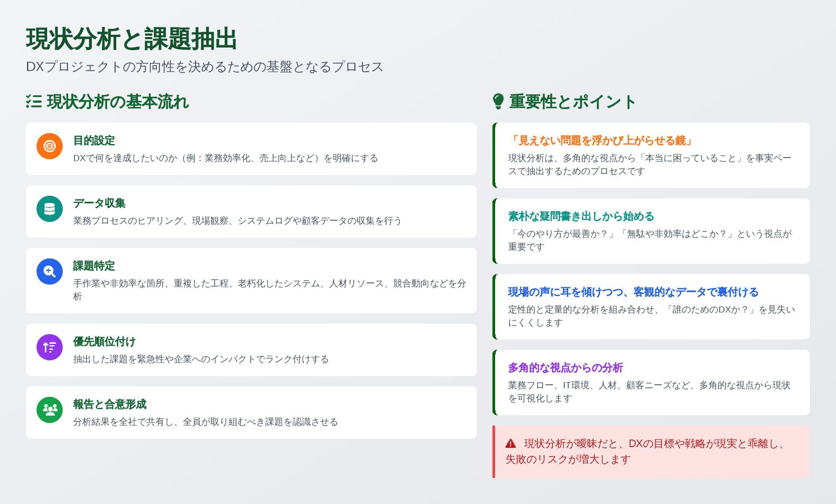
Task: Click the red warning triangle icon
Action: coord(511,444)
